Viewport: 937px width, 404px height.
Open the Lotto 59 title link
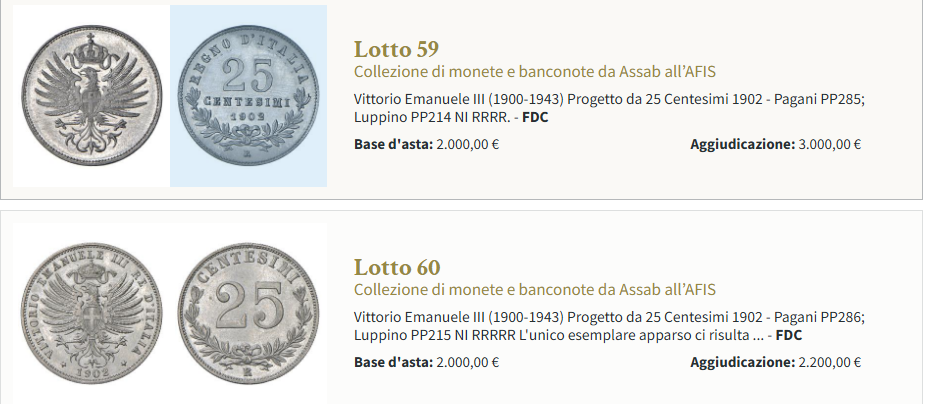[x=396, y=49]
